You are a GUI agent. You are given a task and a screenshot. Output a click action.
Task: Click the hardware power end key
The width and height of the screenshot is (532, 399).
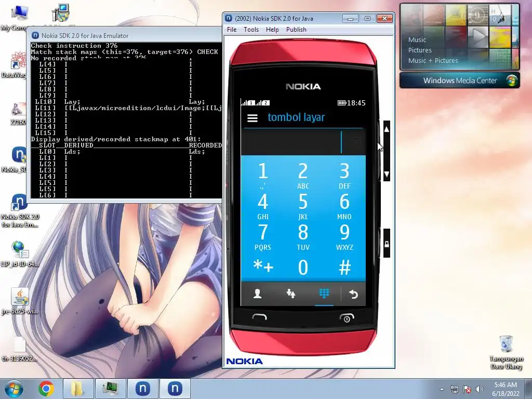point(347,318)
